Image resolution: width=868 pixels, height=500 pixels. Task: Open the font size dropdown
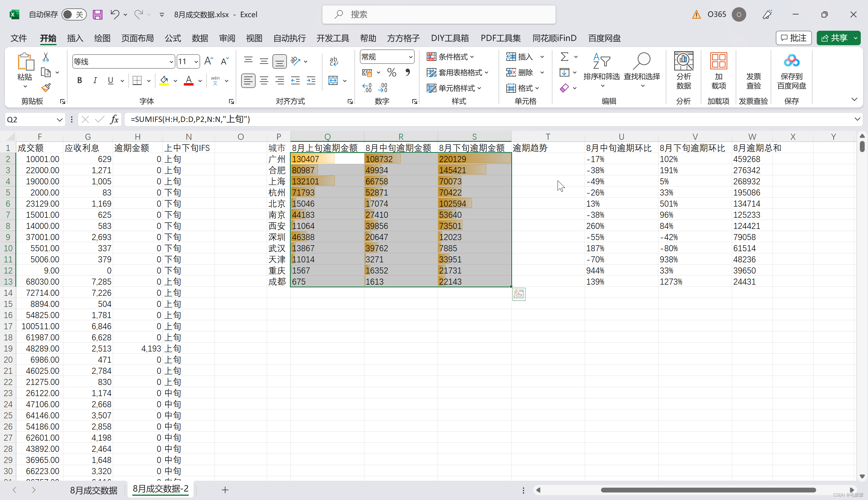[x=196, y=62]
